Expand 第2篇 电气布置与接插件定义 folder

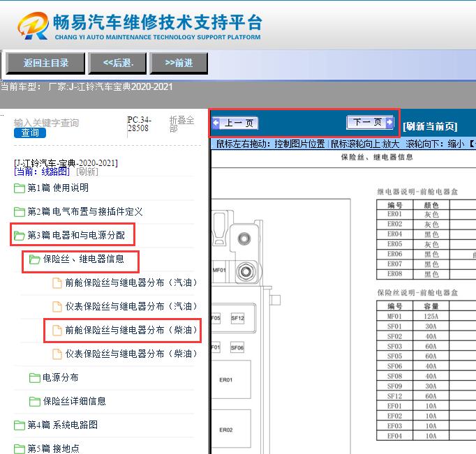click(x=85, y=212)
